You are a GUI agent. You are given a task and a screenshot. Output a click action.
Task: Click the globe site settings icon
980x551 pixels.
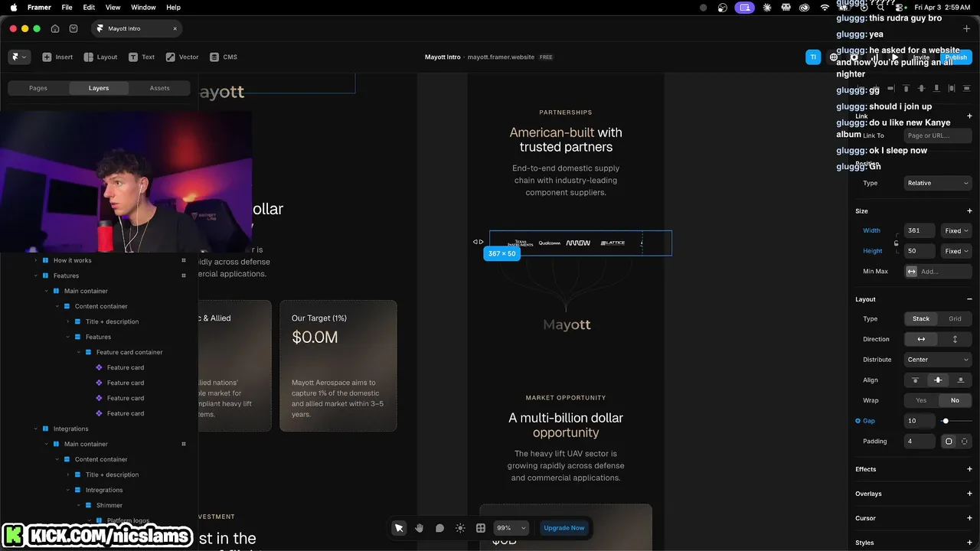pos(834,57)
